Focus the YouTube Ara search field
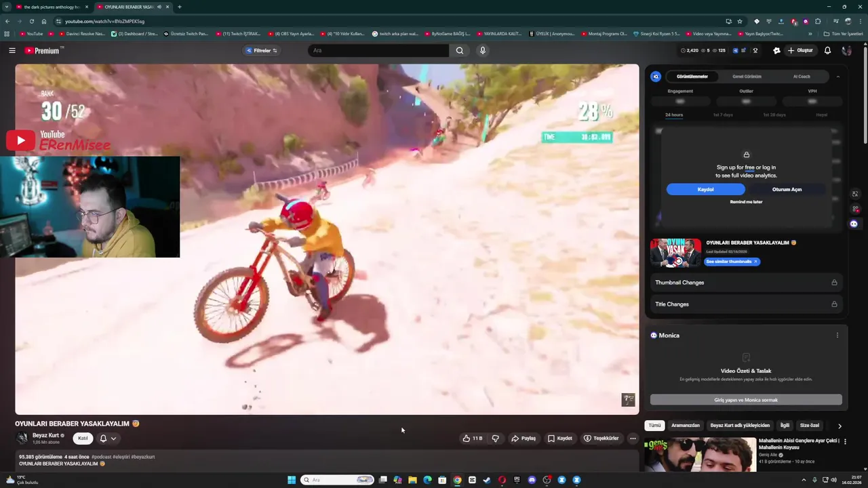Screen dimensions: 868x488 click(x=378, y=50)
